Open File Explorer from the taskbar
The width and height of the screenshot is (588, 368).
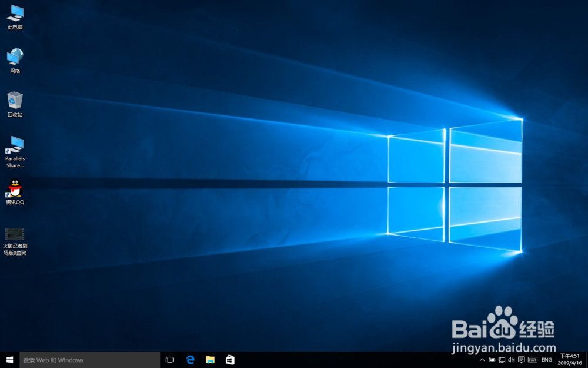[x=210, y=360]
